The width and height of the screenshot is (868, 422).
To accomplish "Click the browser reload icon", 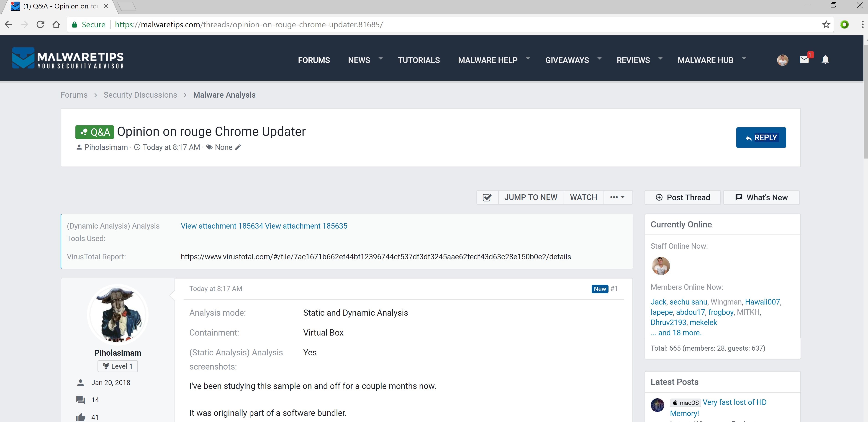I will (x=40, y=25).
